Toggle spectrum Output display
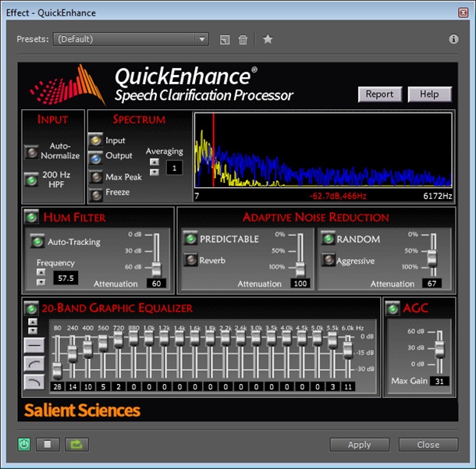Screen dimensions: 476x469 click(x=96, y=158)
